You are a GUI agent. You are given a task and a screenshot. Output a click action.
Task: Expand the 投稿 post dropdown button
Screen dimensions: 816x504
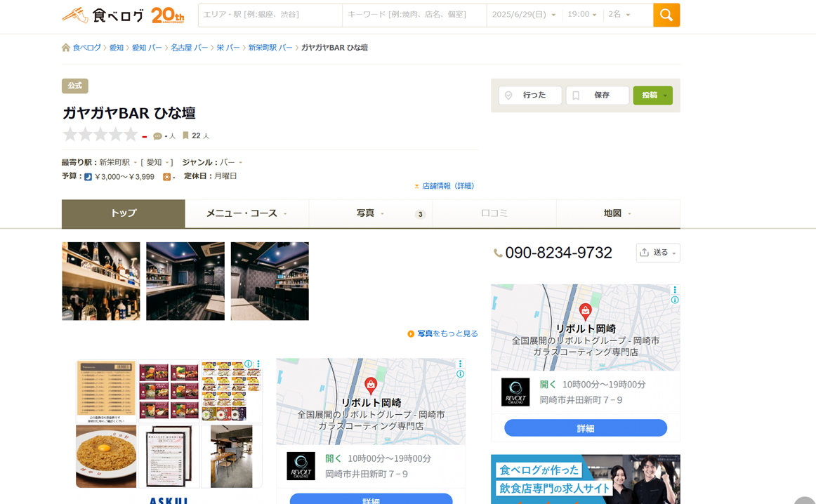pyautogui.click(x=652, y=95)
